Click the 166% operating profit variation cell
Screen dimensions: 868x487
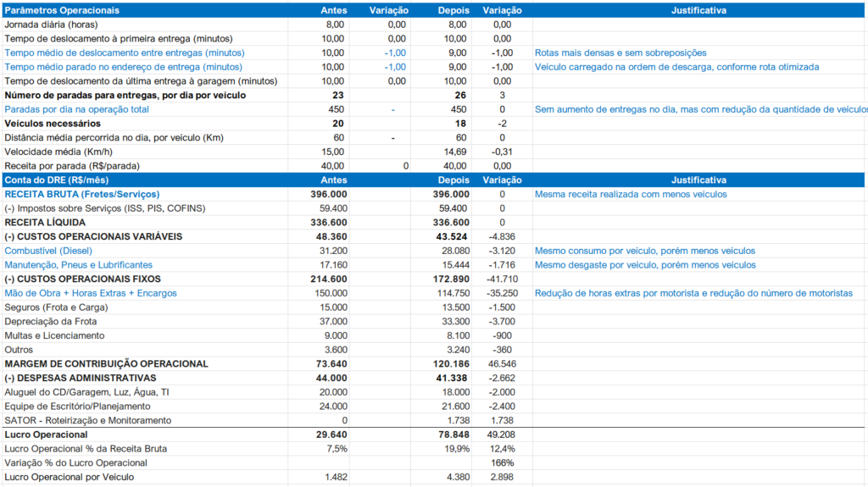(502, 462)
